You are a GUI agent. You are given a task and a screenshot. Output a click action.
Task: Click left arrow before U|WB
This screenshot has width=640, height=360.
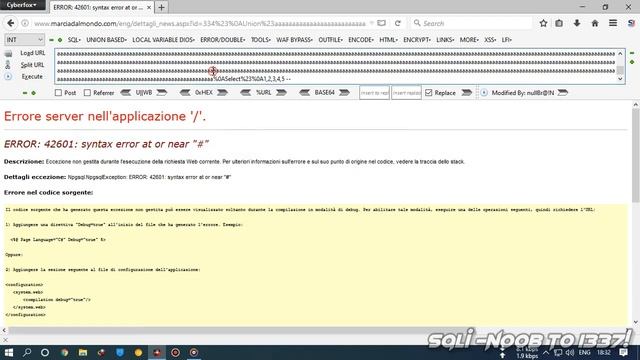click(126, 93)
